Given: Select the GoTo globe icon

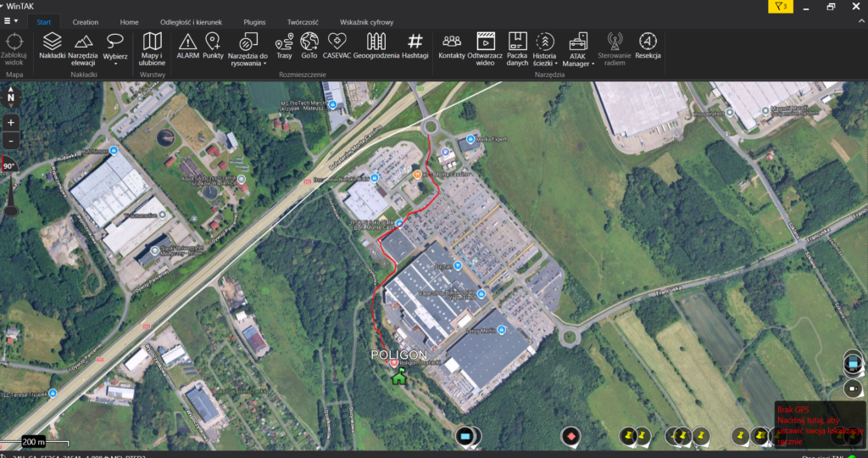Looking at the screenshot, I should click(x=309, y=47).
